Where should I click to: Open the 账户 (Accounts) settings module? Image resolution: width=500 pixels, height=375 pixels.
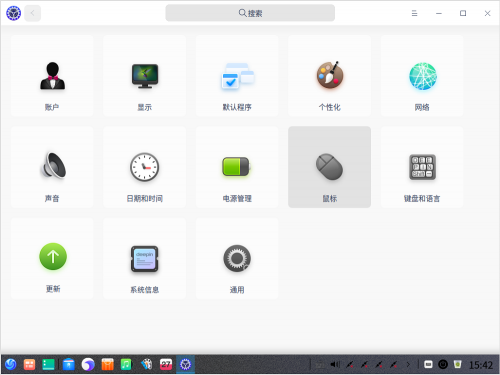point(52,76)
